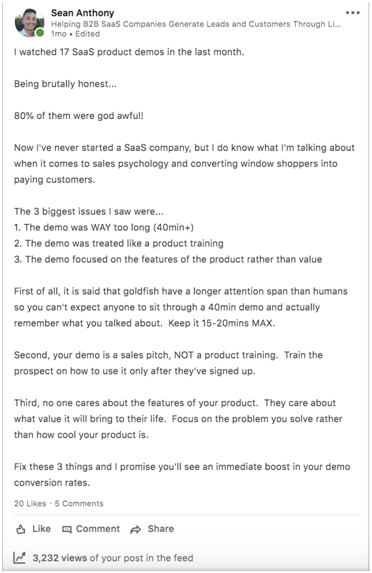
Task: Click the curved arrow Share icon
Action: 136,530
